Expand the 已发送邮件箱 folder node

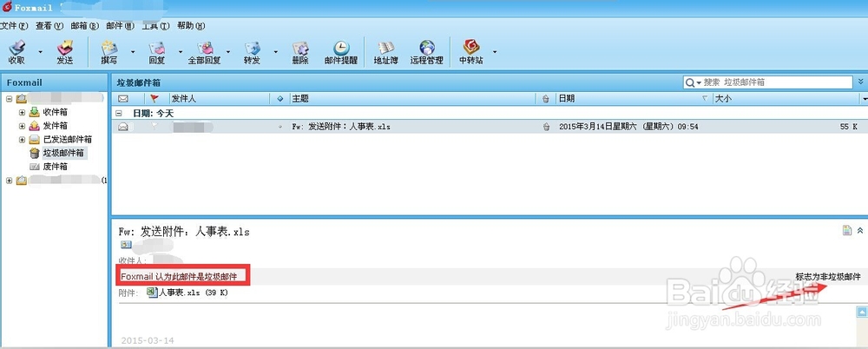[23, 140]
